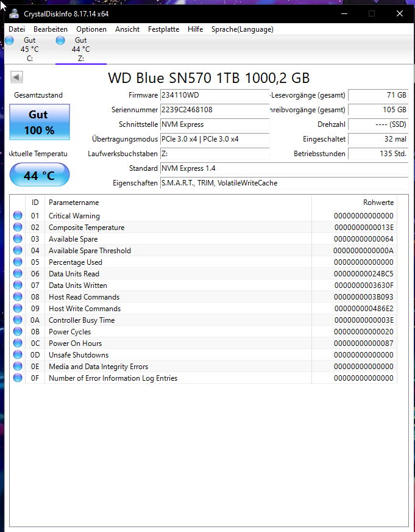Click status orb of Host Read Commands row
The width and height of the screenshot is (415, 532).
pyautogui.click(x=18, y=297)
